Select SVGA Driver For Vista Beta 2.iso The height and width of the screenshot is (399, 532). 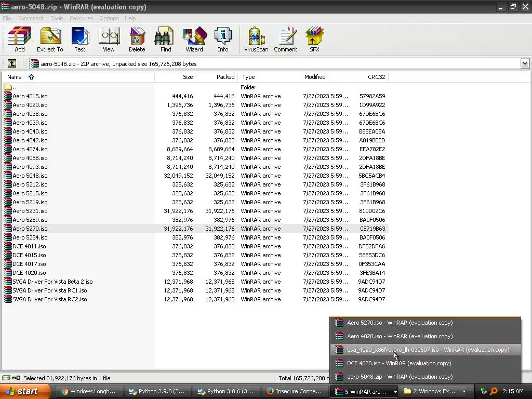click(x=195, y=281)
